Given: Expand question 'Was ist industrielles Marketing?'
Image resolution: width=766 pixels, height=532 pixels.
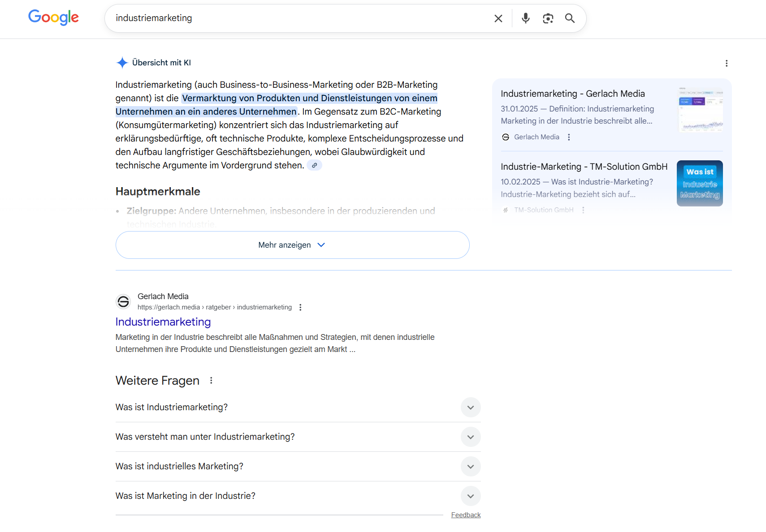Looking at the screenshot, I should pyautogui.click(x=470, y=467).
